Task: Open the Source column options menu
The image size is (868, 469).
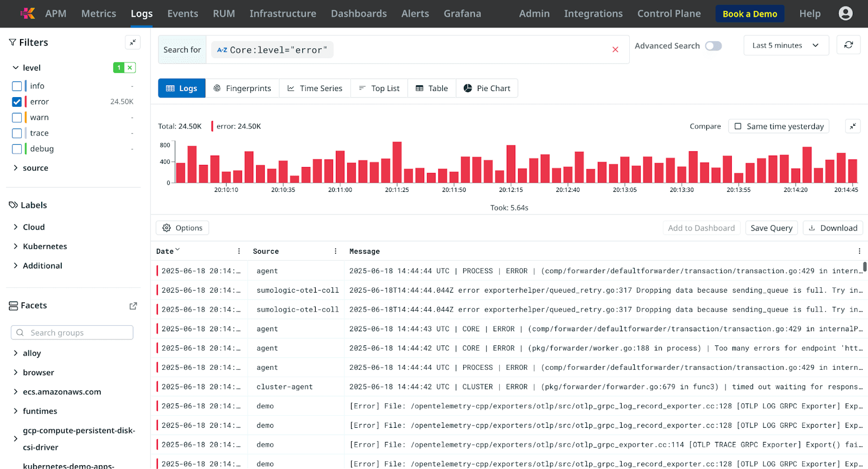Action: (x=335, y=251)
